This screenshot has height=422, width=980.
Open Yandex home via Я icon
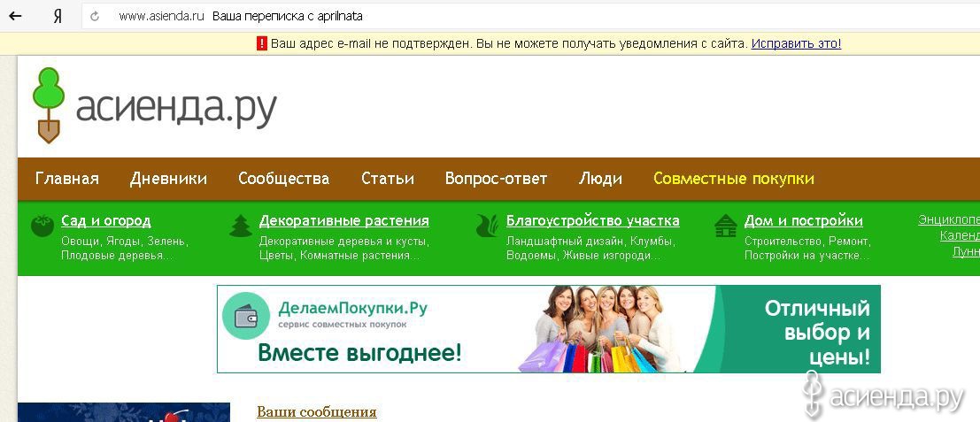point(57,16)
